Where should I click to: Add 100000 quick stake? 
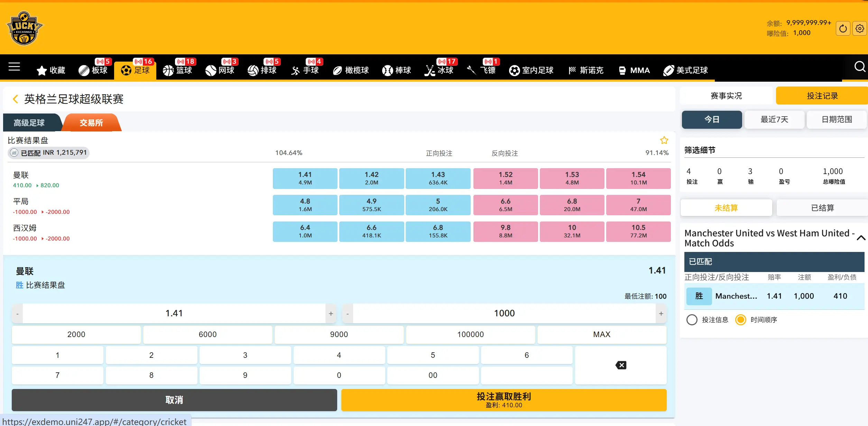pyautogui.click(x=471, y=335)
